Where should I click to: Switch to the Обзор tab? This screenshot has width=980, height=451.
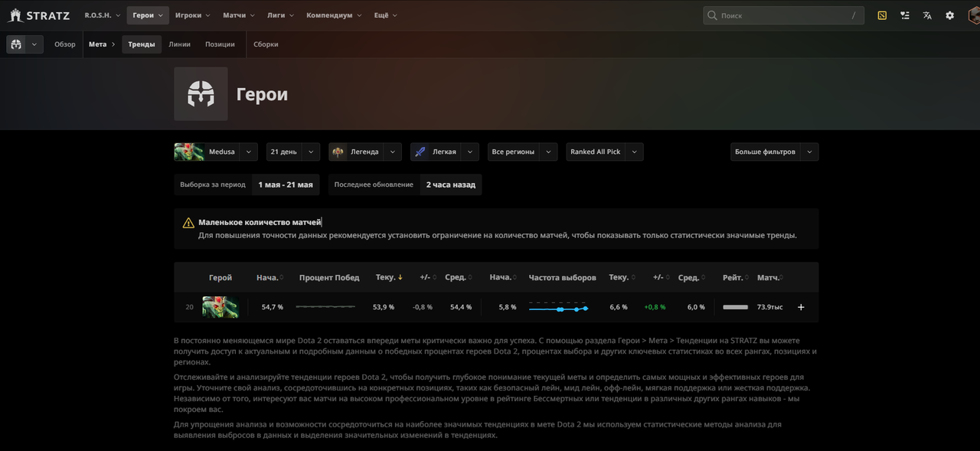65,44
